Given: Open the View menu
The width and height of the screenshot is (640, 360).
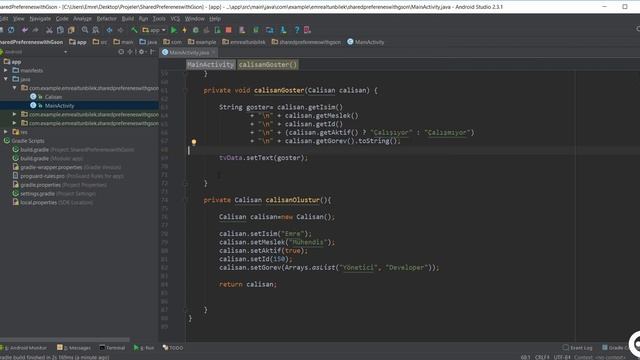Looking at the screenshot, I should [19, 19].
